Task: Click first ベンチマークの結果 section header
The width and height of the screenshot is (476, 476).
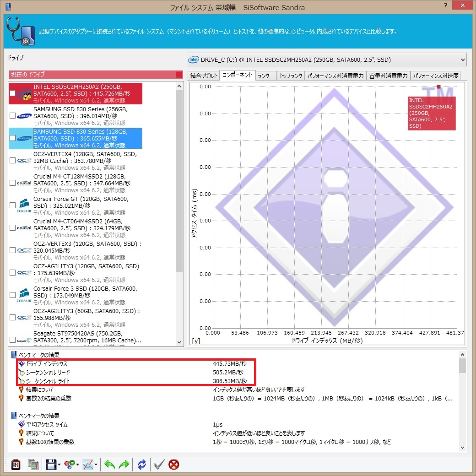Action: pyautogui.click(x=36, y=355)
